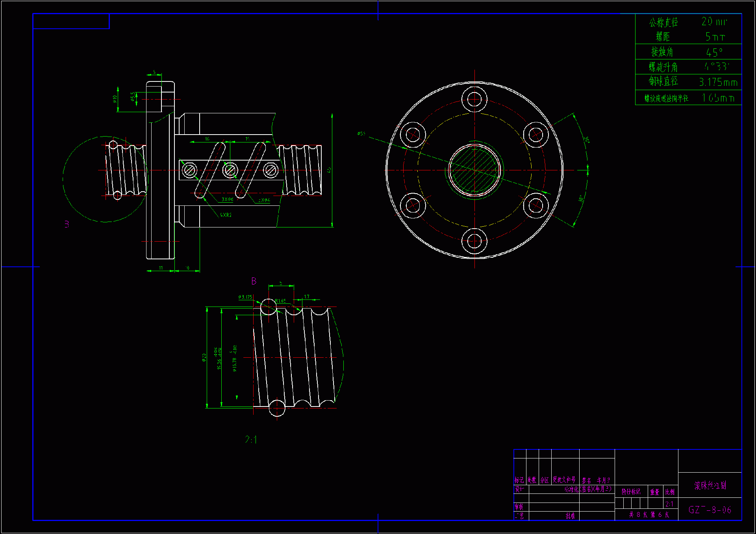The image size is (756, 534).
Task: Select the 45° contact angle value
Action: coord(714,52)
